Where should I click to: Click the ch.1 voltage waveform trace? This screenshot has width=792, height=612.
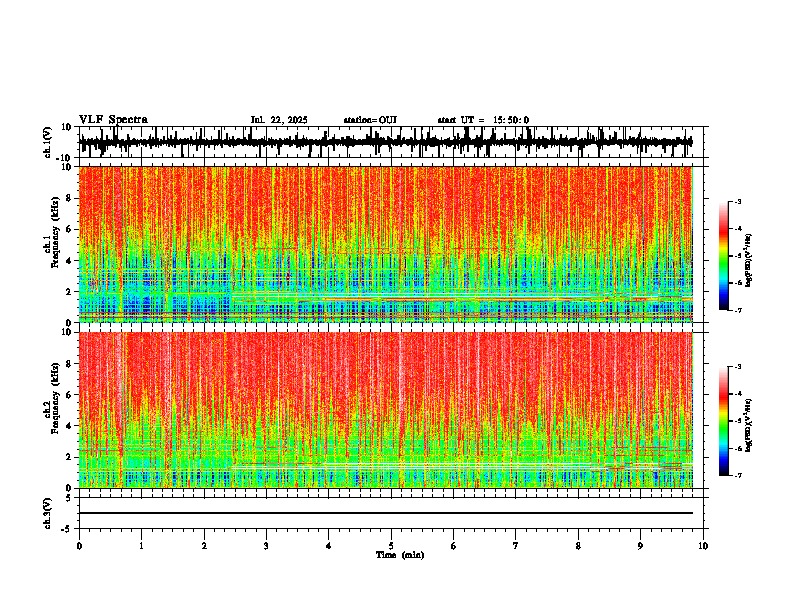(x=385, y=142)
